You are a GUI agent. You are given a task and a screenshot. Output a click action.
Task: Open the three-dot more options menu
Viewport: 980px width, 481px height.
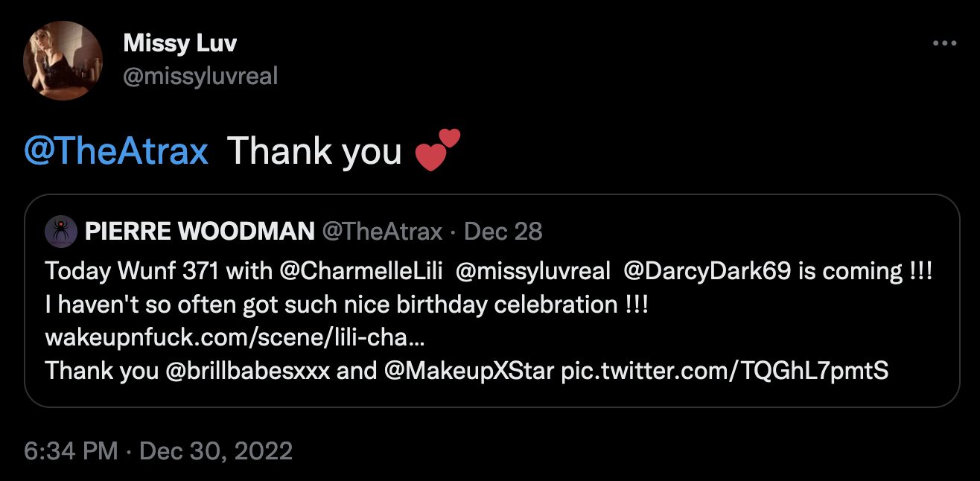pos(944,44)
